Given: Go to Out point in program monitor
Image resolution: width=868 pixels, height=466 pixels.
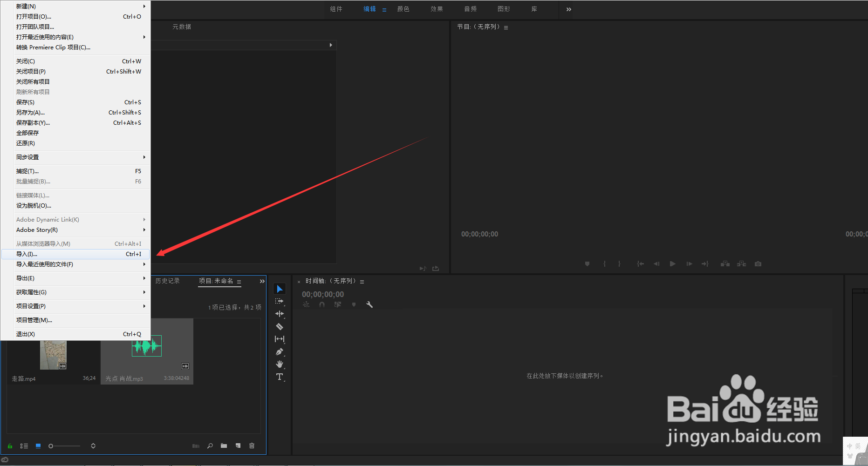Looking at the screenshot, I should pos(705,264).
